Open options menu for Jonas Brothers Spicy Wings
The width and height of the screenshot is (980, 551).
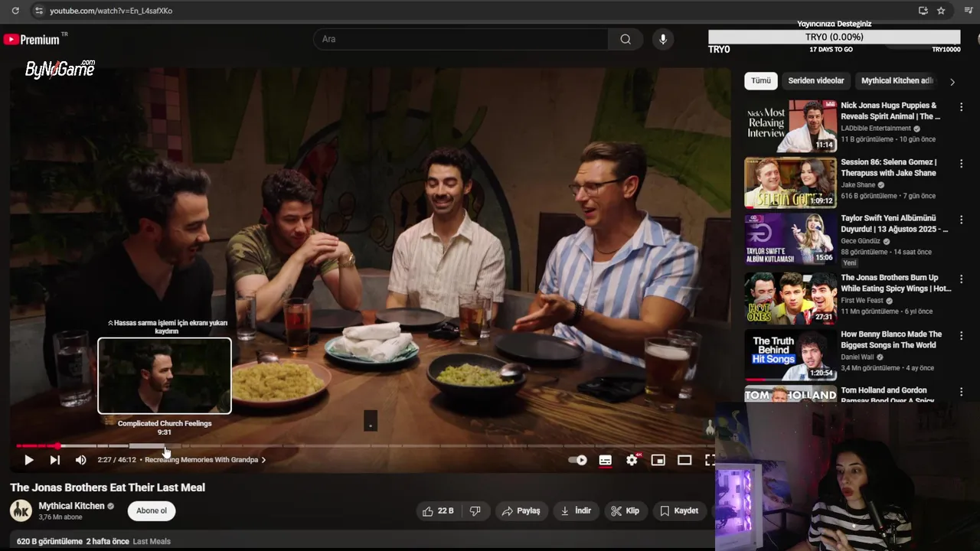961,279
